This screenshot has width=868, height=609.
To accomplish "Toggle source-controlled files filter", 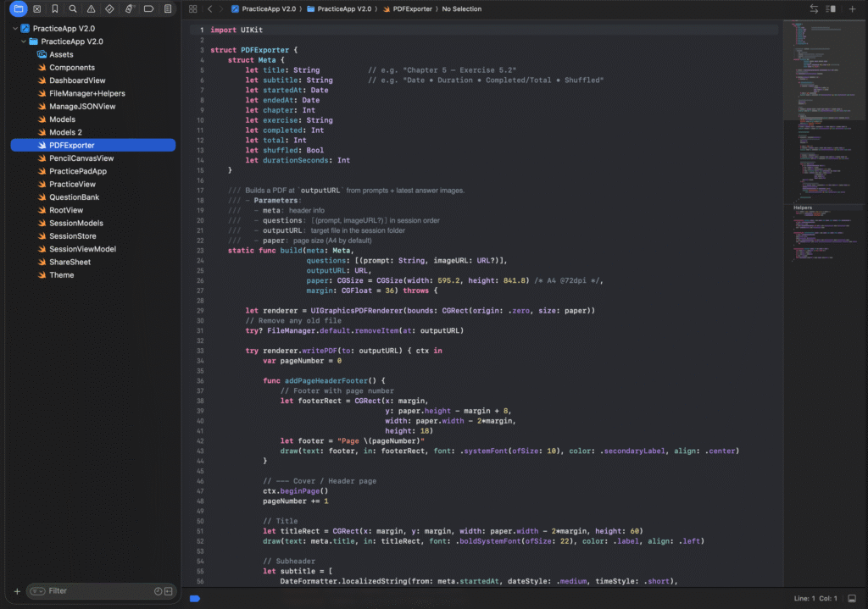I will 168,590.
